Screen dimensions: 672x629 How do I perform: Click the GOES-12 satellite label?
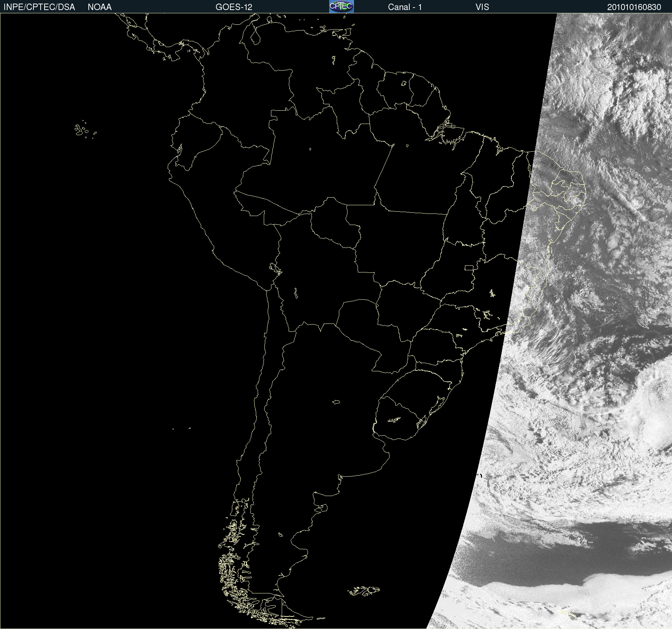pyautogui.click(x=234, y=7)
